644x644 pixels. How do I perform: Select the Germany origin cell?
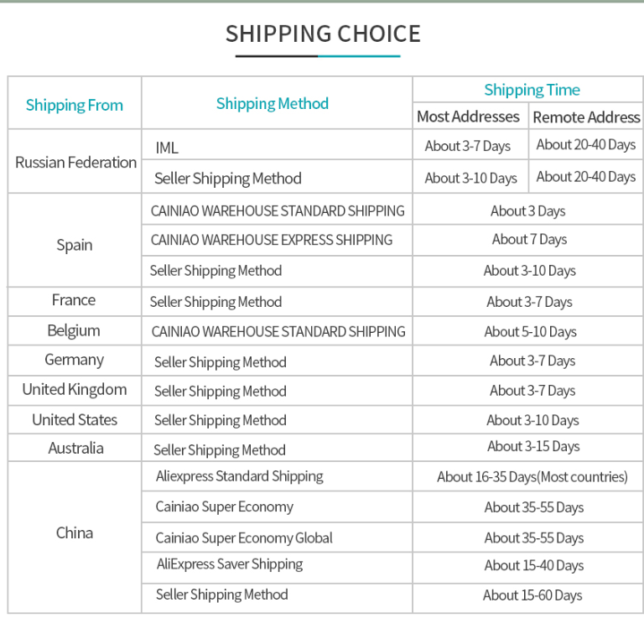74,361
